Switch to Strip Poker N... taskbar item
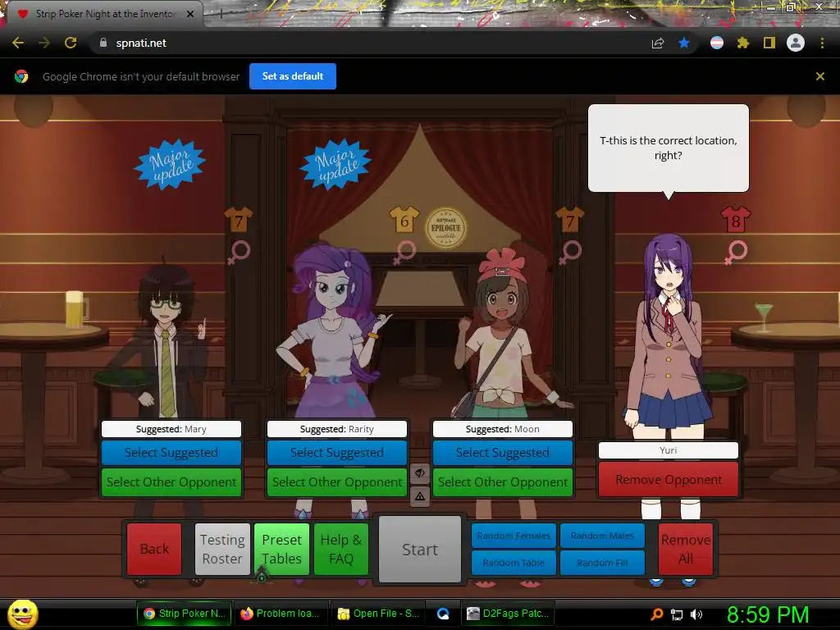This screenshot has width=840, height=630. point(184,614)
